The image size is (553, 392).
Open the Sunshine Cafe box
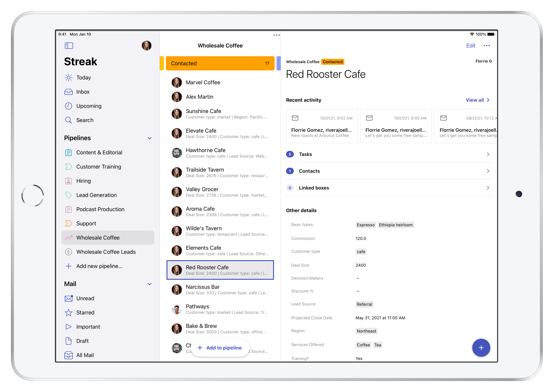click(220, 114)
